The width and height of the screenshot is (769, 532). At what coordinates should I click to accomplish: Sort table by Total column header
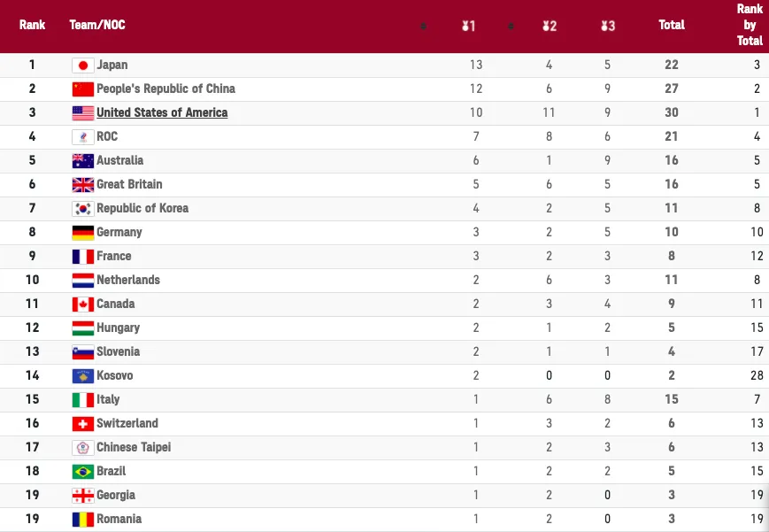[x=672, y=25]
